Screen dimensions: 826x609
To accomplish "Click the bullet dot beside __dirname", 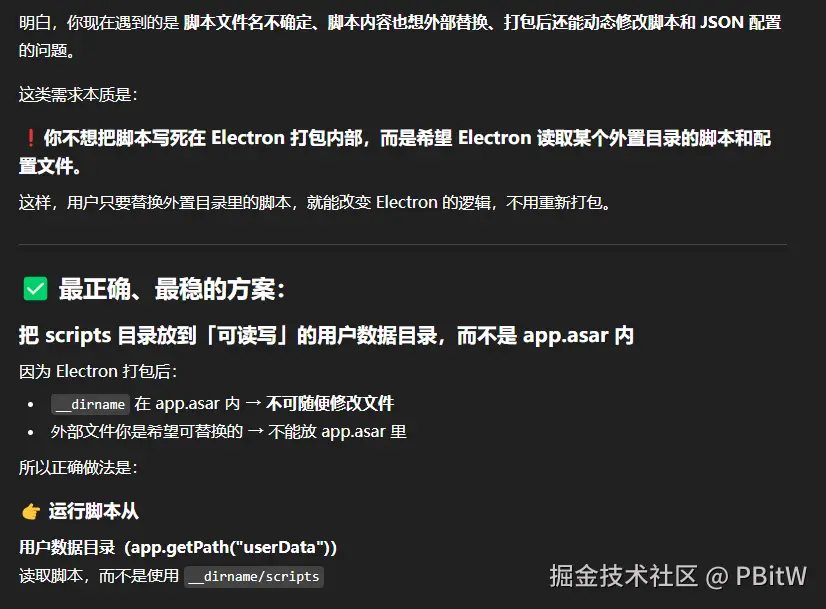I will 31,405.
